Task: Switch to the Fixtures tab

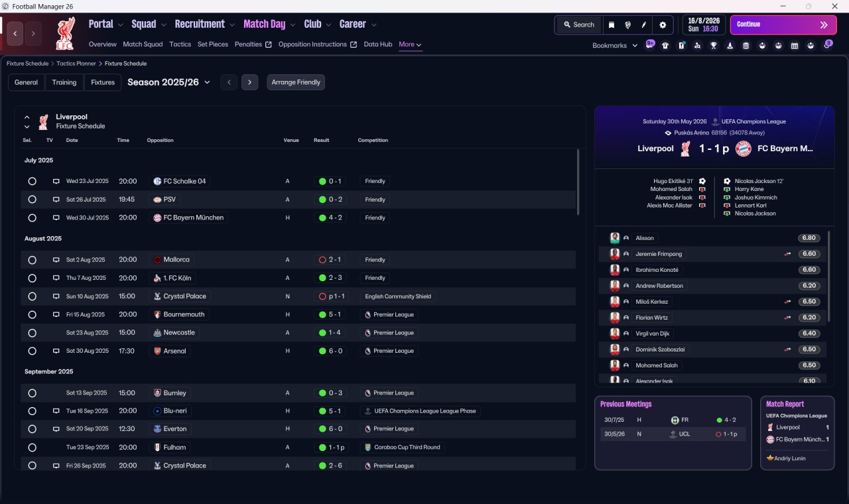Action: [103, 82]
